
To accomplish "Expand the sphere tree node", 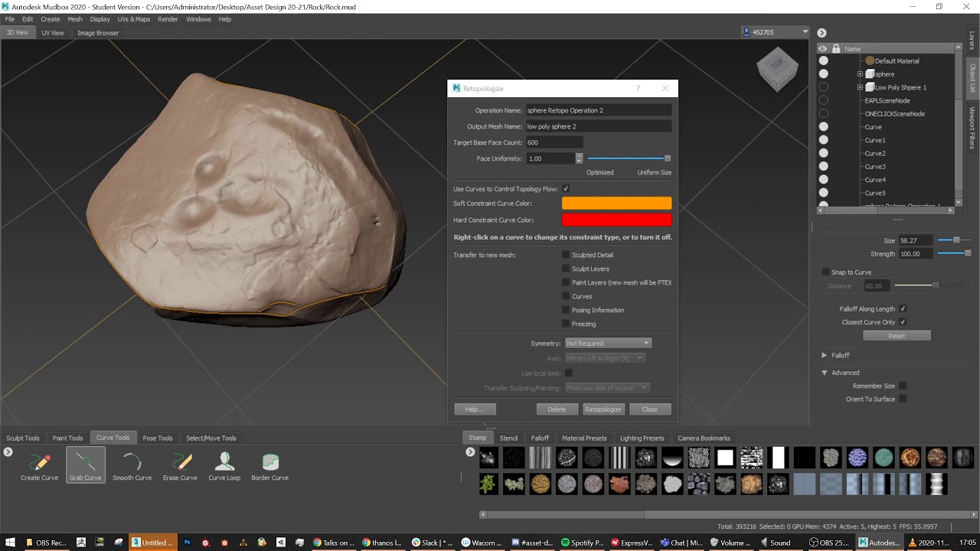I will tap(860, 74).
